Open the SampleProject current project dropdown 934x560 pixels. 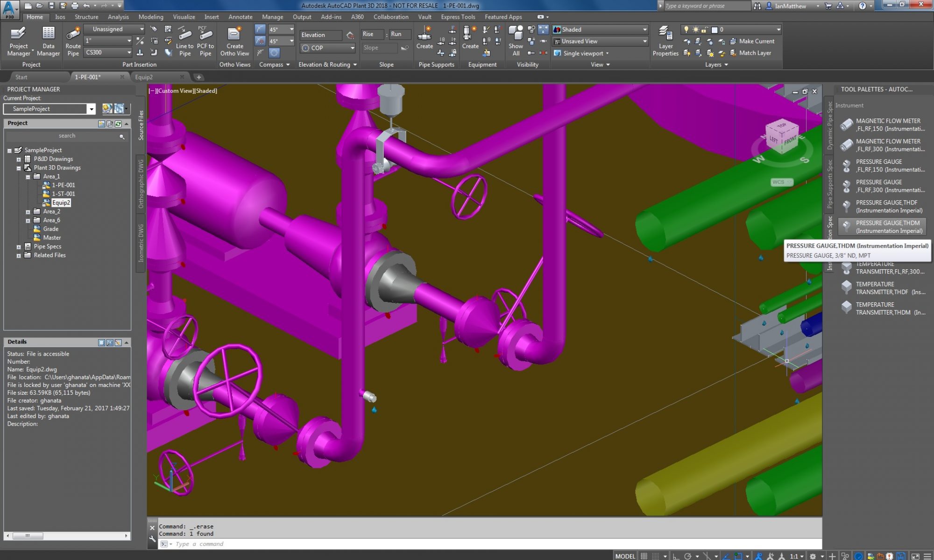coord(50,109)
